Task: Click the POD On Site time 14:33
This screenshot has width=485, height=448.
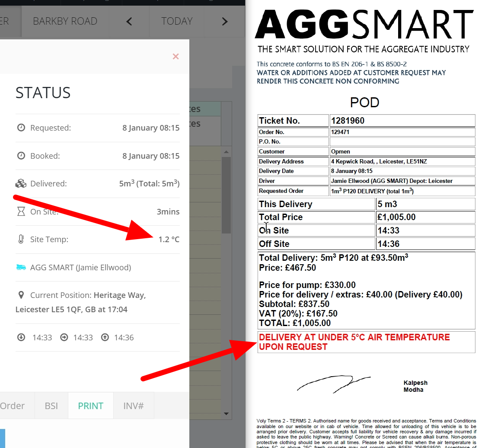Action: pyautogui.click(x=389, y=230)
